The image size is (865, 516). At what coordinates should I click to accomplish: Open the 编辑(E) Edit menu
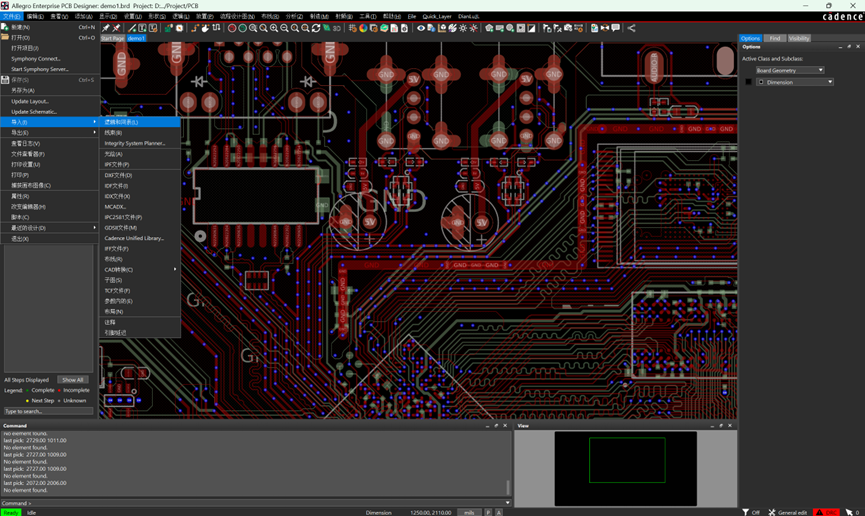[x=35, y=17]
